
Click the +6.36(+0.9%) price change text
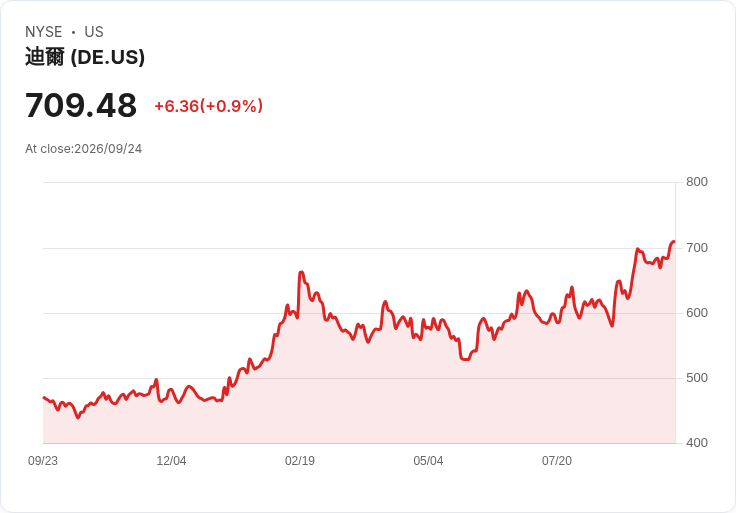click(x=208, y=106)
